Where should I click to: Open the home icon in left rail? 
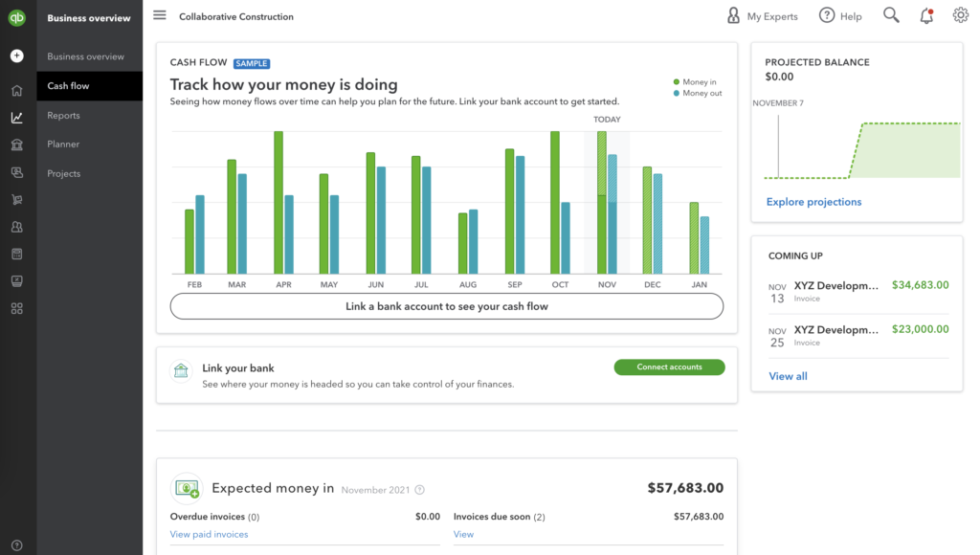[16, 91]
